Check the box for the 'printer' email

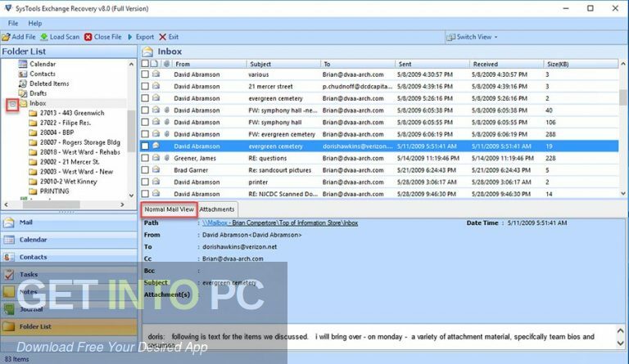pos(145,182)
